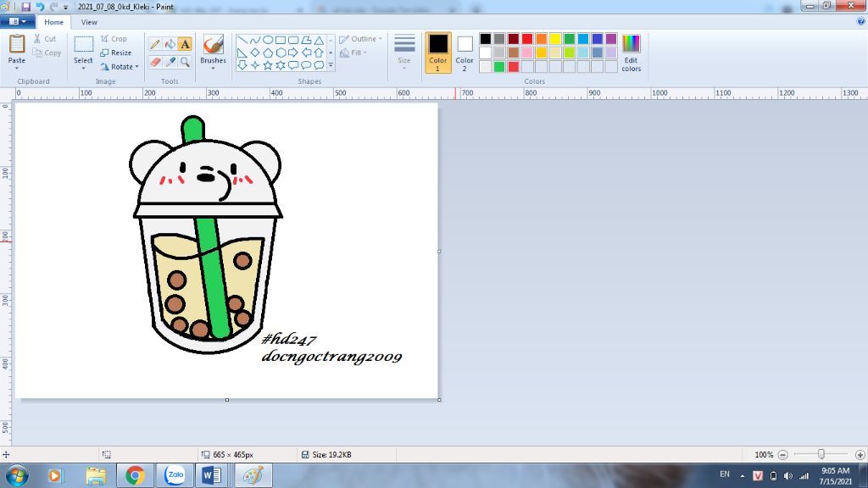The image size is (868, 488).
Task: Activate the Text tool
Action: click(185, 44)
